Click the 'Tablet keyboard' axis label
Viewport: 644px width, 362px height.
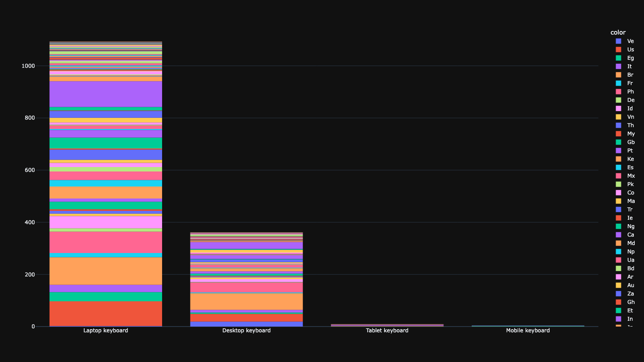pyautogui.click(x=387, y=331)
